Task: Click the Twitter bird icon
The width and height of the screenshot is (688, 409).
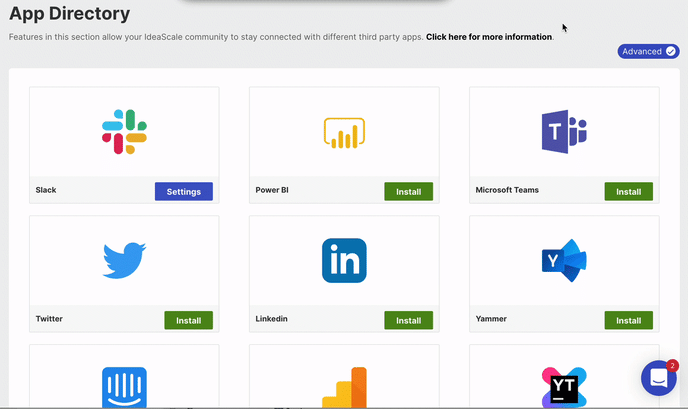Action: 124,260
